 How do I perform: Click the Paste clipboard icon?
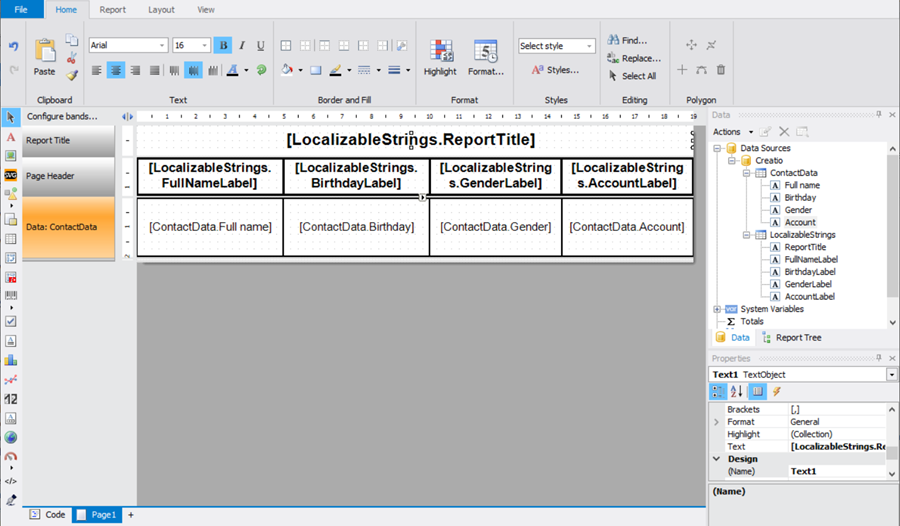coord(45,51)
